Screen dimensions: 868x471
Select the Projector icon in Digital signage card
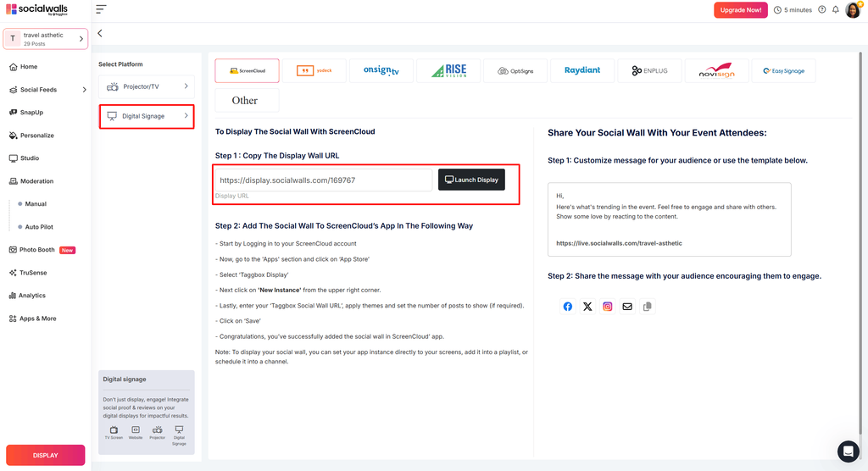pos(157,432)
